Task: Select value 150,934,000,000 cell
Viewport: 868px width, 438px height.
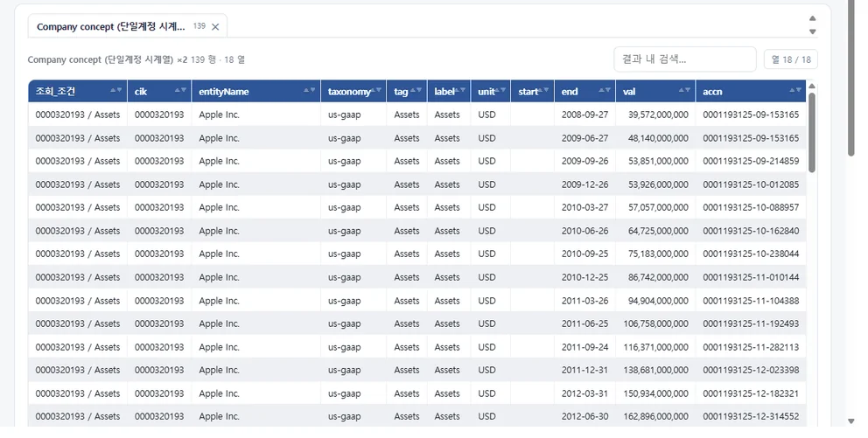Action: [655, 393]
